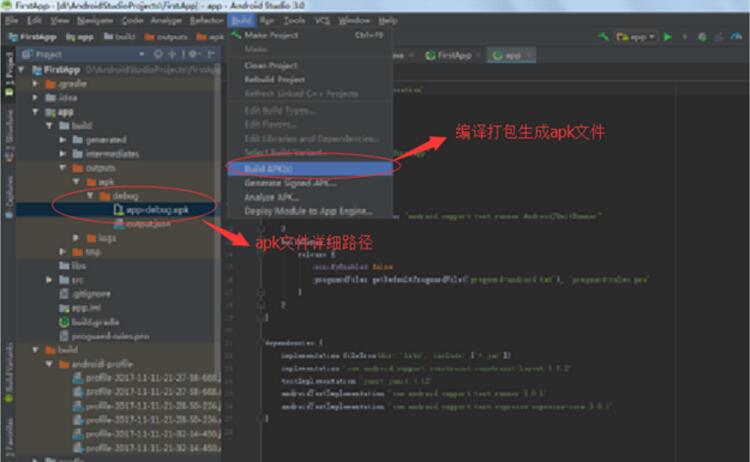Expand the generated folder
Screen dimensions: 750x462
(x=63, y=140)
